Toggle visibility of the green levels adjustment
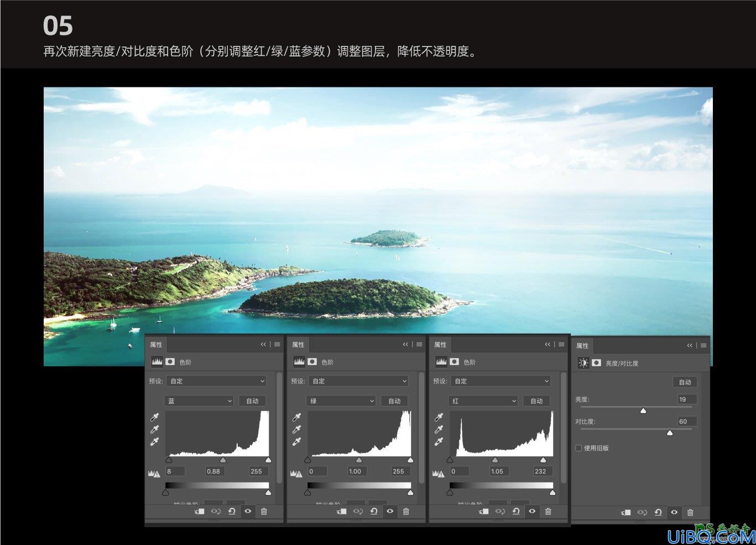This screenshot has height=545, width=756. pyautogui.click(x=390, y=511)
